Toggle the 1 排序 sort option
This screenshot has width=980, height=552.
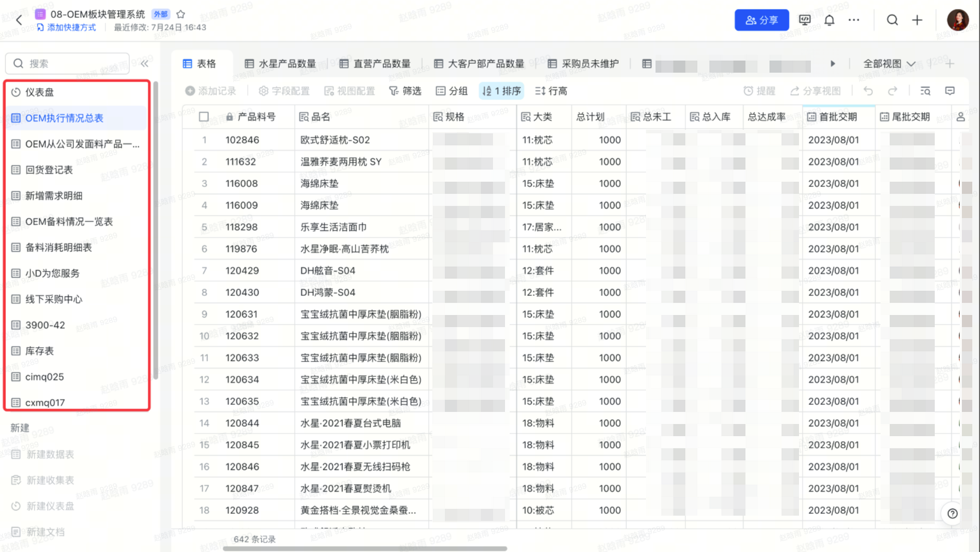(x=501, y=91)
